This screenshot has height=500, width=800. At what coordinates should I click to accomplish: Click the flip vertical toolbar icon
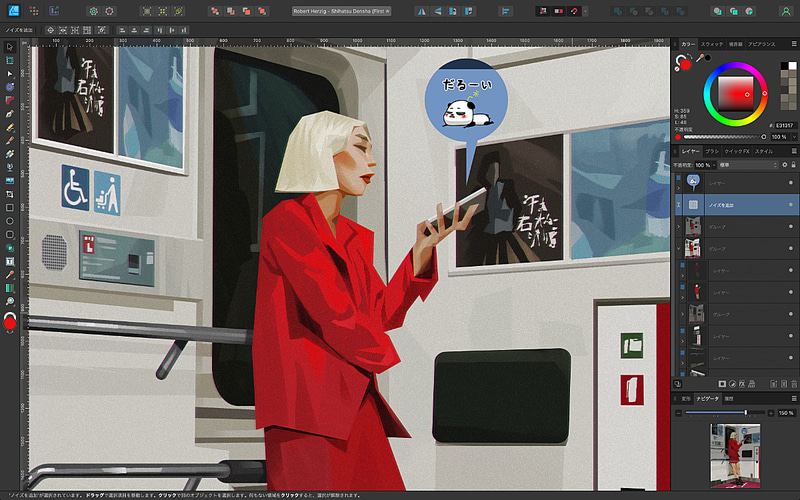tap(437, 11)
